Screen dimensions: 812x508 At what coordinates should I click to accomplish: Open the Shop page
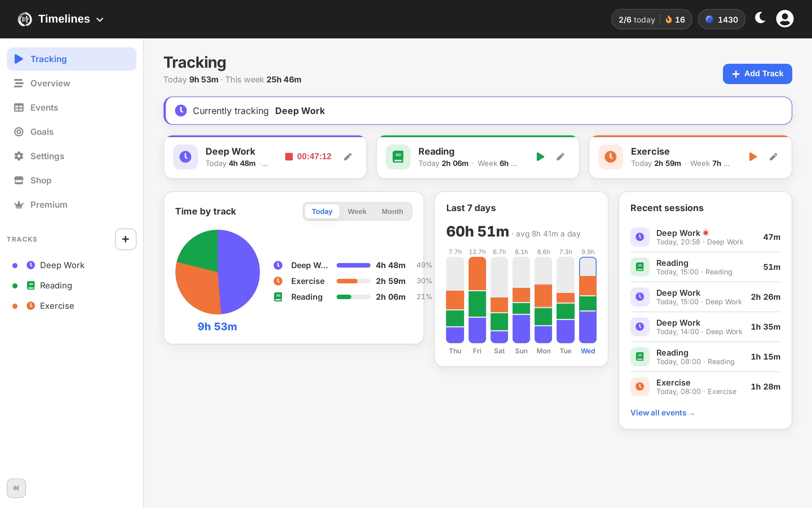click(71, 180)
